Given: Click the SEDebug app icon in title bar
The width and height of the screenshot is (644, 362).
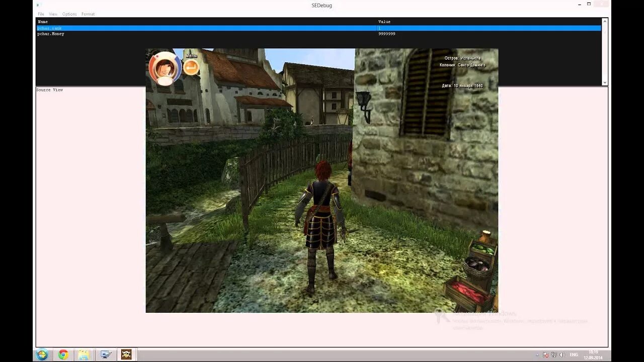Looking at the screenshot, I should [x=38, y=5].
